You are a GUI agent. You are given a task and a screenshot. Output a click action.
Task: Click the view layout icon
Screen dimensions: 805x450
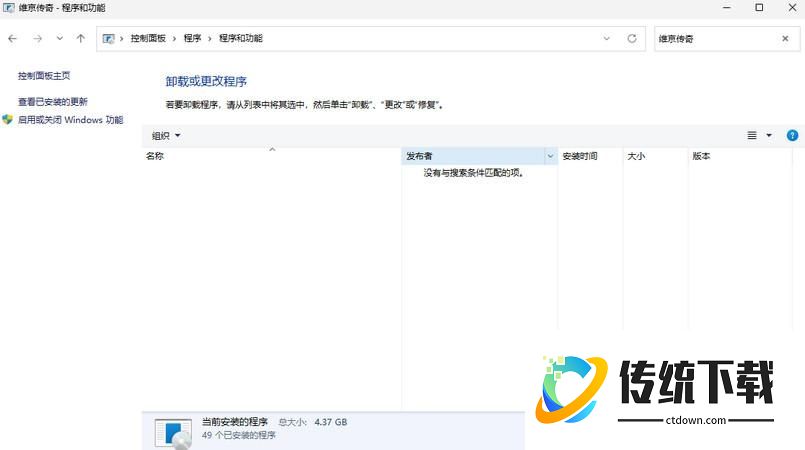point(752,135)
